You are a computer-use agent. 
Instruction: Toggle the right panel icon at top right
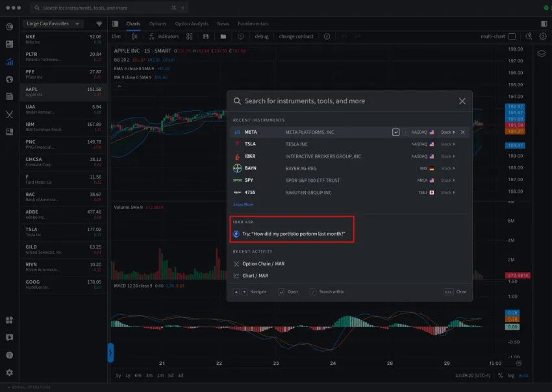click(x=544, y=23)
